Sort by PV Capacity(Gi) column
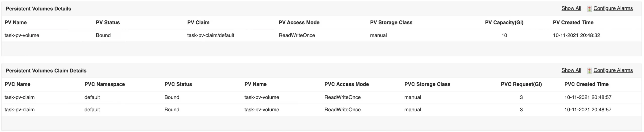 click(504, 22)
